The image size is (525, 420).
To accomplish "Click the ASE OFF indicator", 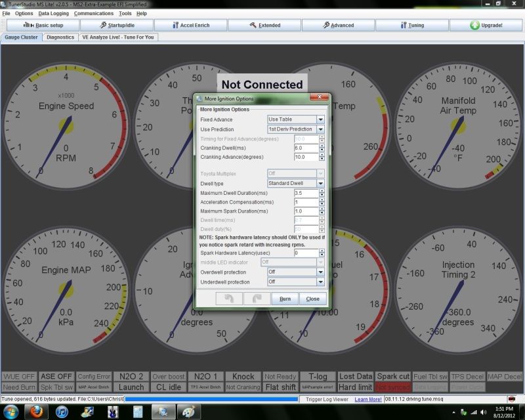I will pyautogui.click(x=56, y=377).
